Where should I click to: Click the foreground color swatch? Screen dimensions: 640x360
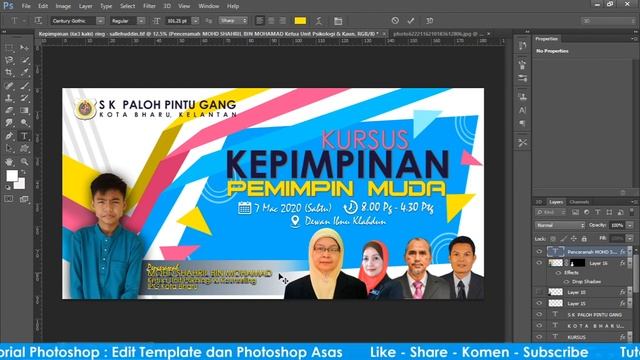tap(11, 175)
